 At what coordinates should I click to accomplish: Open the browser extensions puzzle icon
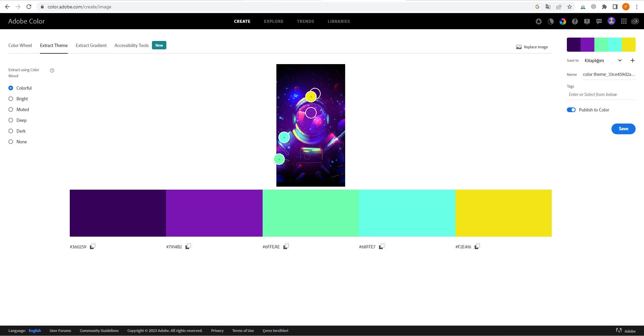(604, 7)
